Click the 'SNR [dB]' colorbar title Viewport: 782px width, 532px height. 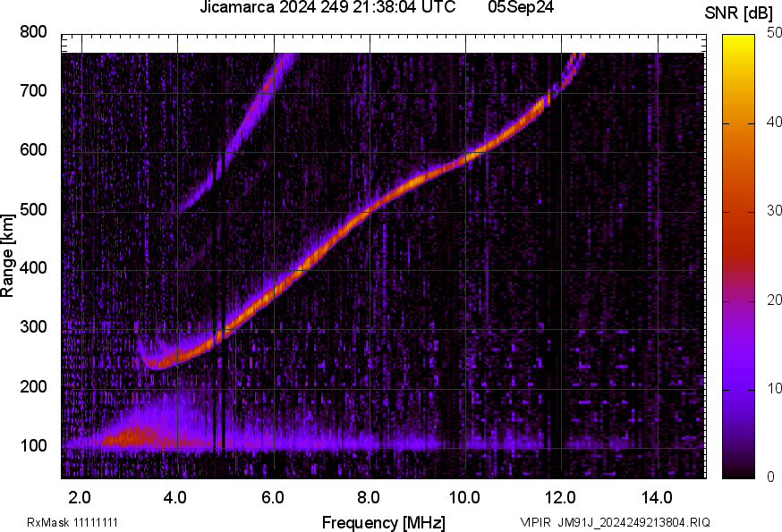click(738, 13)
